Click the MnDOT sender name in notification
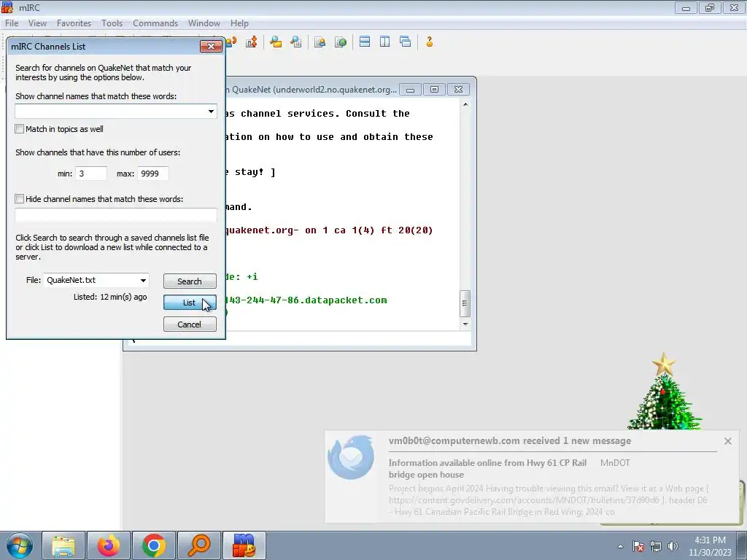The height and width of the screenshot is (560, 747). [x=615, y=463]
